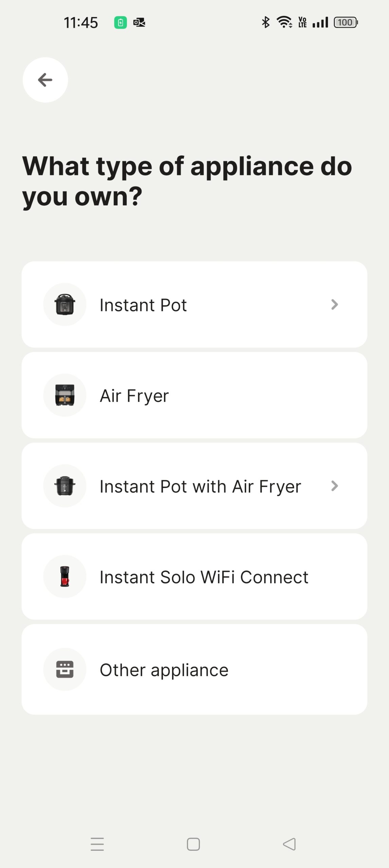This screenshot has height=868, width=389.
Task: Choose Other appliance
Action: tap(194, 670)
